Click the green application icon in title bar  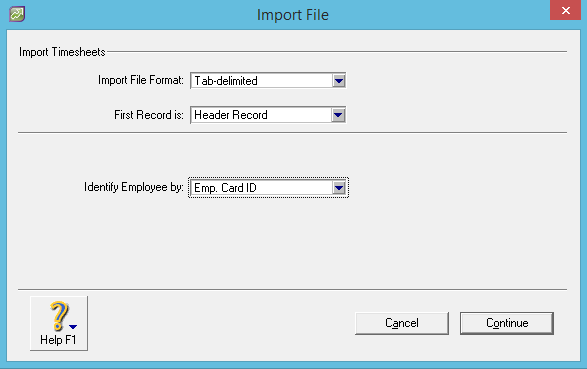tap(17, 14)
